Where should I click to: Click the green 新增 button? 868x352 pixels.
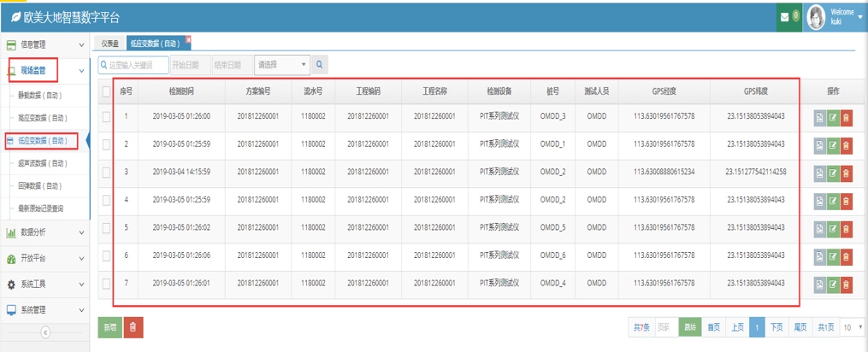pos(109,327)
